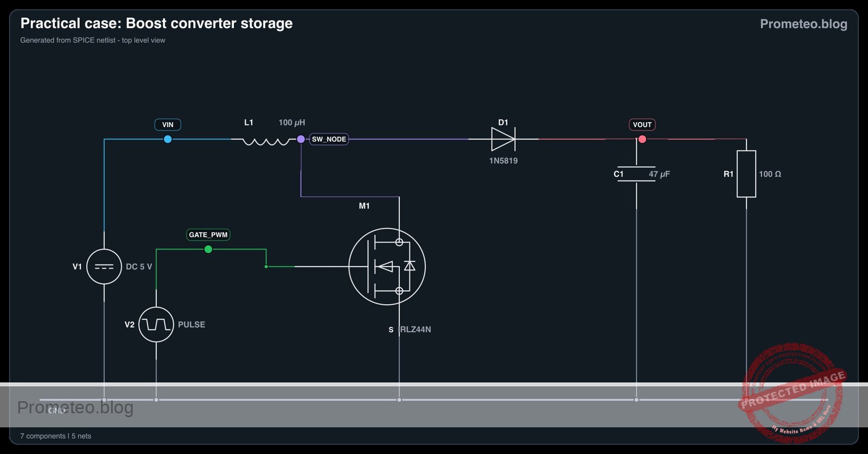Image resolution: width=868 pixels, height=454 pixels.
Task: Click the R1 resistor symbol
Action: (746, 174)
